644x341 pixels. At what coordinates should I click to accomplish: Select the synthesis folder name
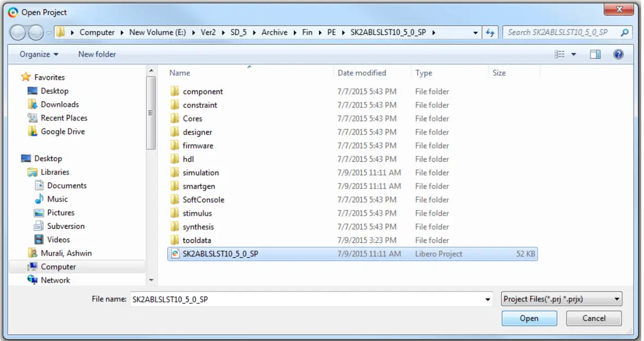[198, 227]
